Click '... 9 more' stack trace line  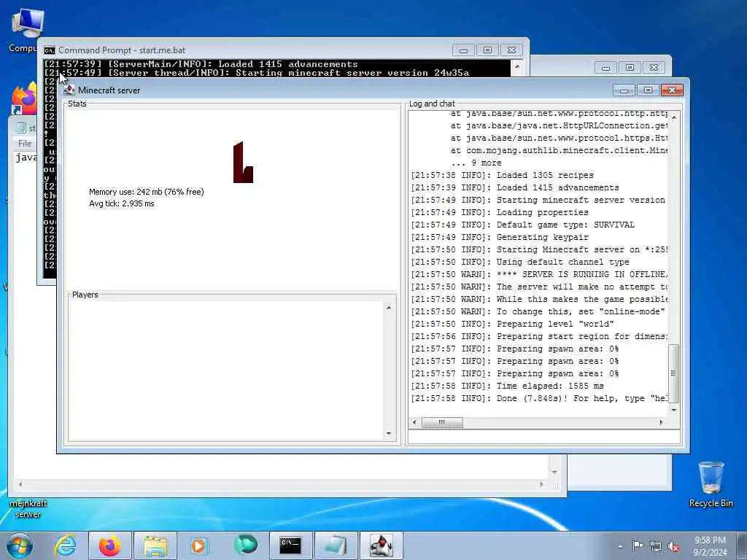coord(476,163)
